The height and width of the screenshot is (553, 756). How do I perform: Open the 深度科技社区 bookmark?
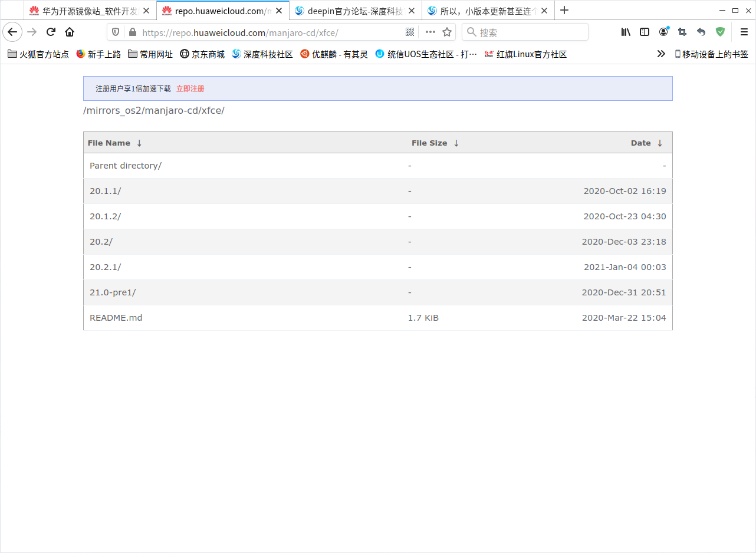point(262,54)
